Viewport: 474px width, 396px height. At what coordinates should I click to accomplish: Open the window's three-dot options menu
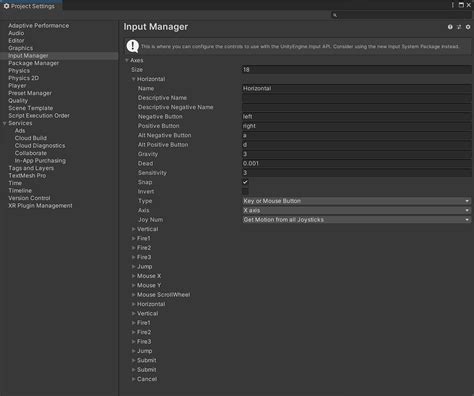click(x=452, y=5)
